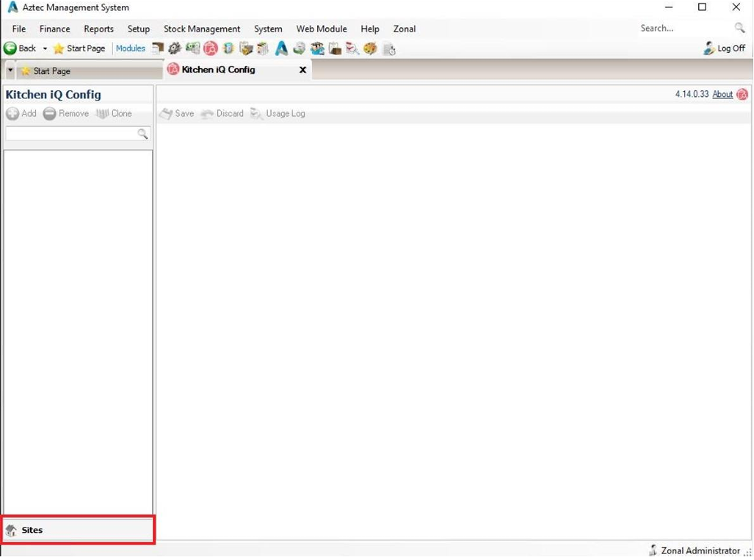Click the Log Off button
This screenshot has width=754, height=560.
pyautogui.click(x=725, y=48)
